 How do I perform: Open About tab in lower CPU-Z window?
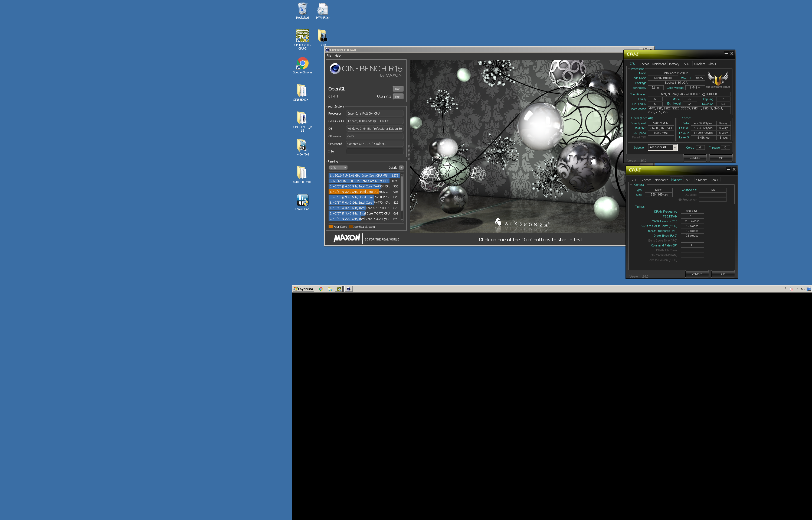[x=715, y=180]
